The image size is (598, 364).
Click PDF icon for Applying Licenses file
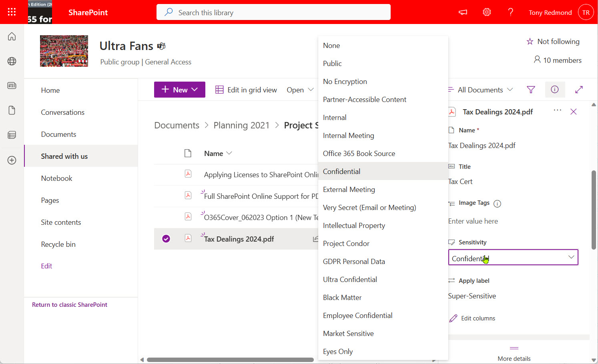188,174
